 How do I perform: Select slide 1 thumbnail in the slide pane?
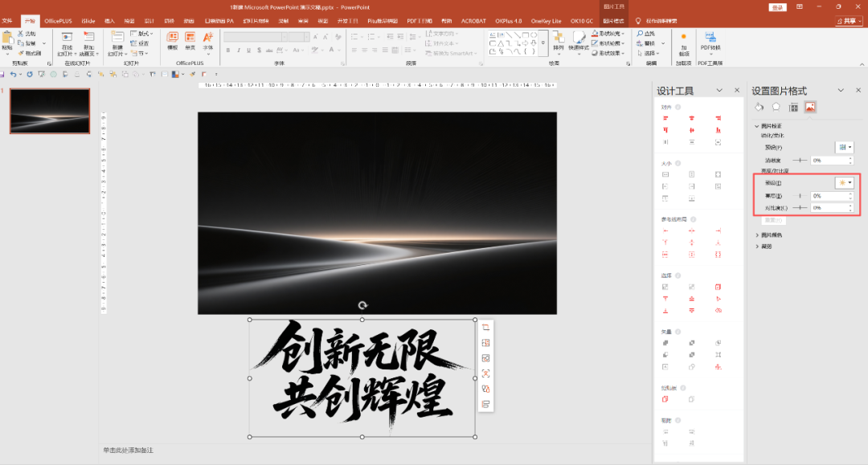(49, 111)
